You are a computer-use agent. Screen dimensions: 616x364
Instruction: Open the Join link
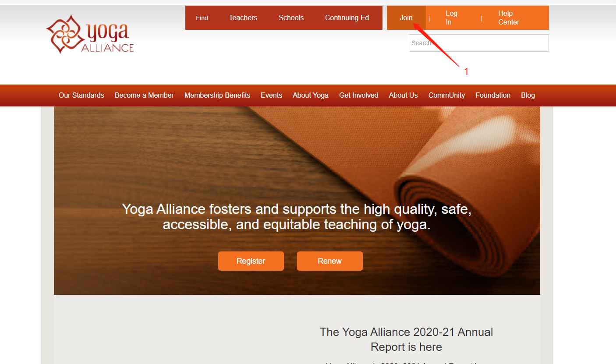point(406,18)
